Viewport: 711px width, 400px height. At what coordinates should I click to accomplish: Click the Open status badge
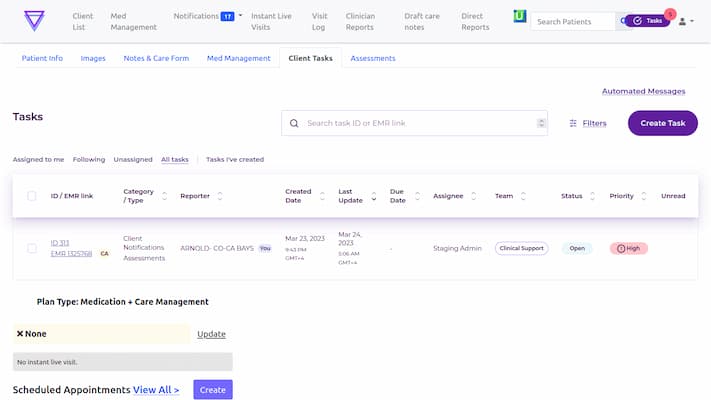577,249
